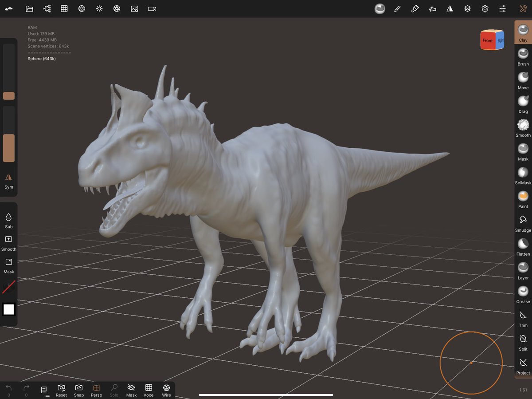Open the files folder menu
Image resolution: width=532 pixels, height=399 pixels.
tap(29, 8)
